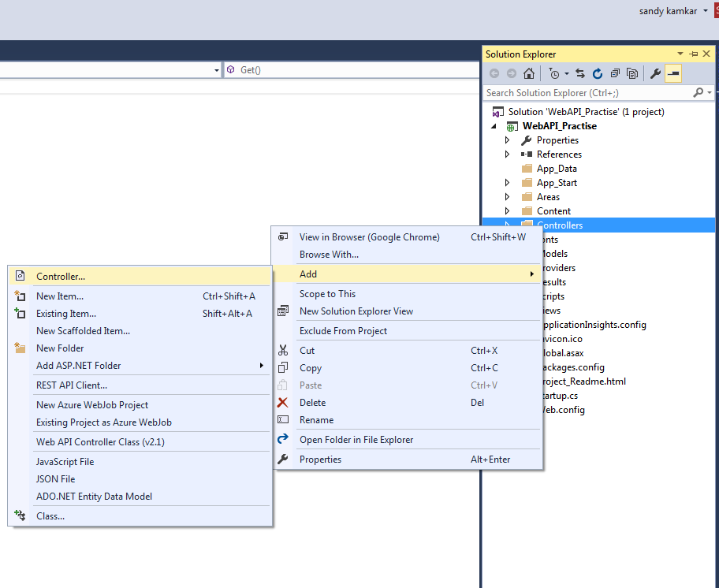This screenshot has height=588, width=719.
Task: Choose Existing Item... menu entry
Action: click(x=140, y=314)
